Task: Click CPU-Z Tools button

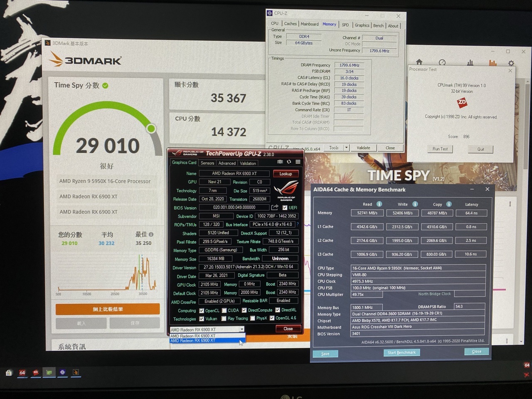Action: point(334,148)
